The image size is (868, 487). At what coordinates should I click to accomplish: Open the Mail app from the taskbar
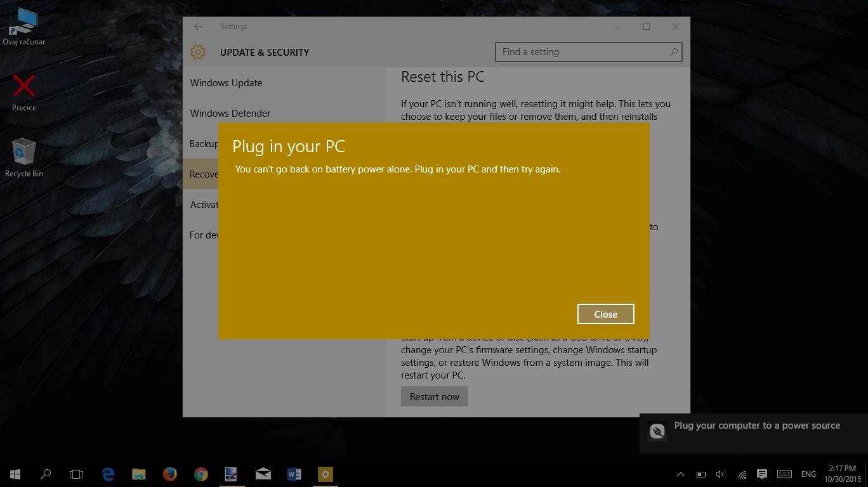click(x=263, y=474)
